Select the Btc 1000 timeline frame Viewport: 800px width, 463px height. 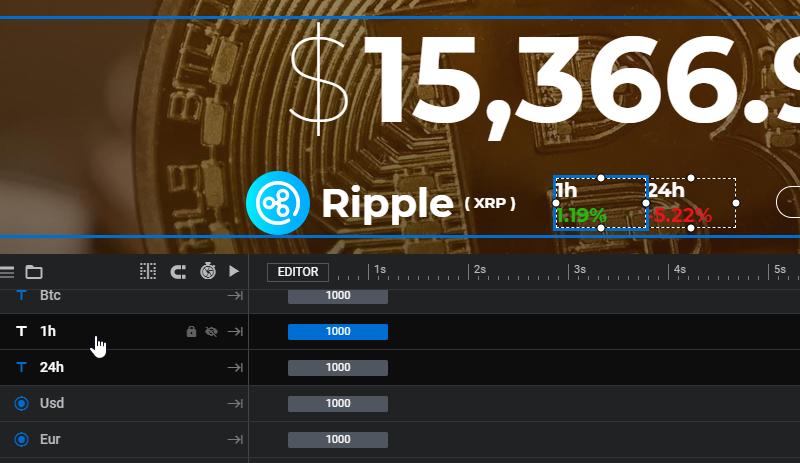338,296
